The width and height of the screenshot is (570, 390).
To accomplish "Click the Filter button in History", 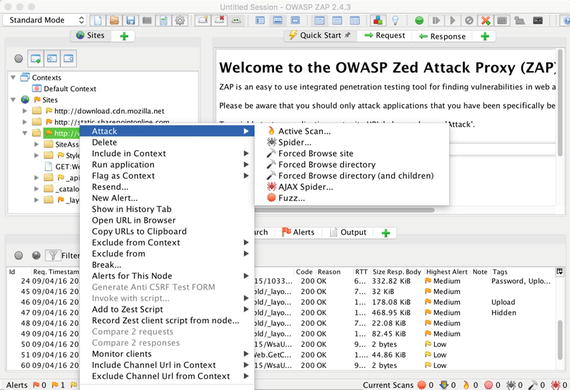I will point(63,256).
